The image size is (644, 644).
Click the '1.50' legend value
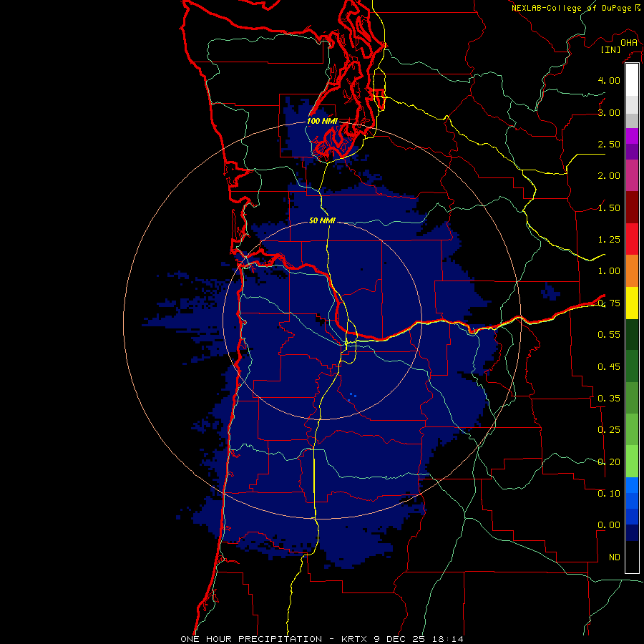click(609, 208)
